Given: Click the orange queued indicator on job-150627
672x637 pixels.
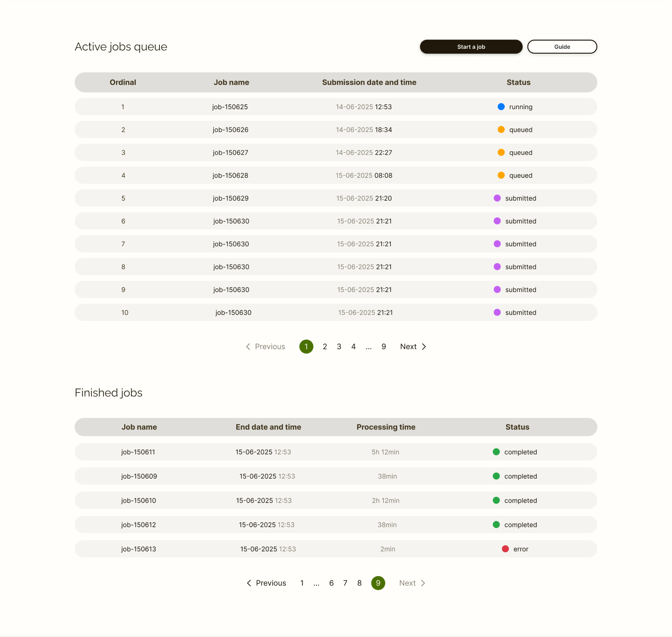Looking at the screenshot, I should click(500, 152).
